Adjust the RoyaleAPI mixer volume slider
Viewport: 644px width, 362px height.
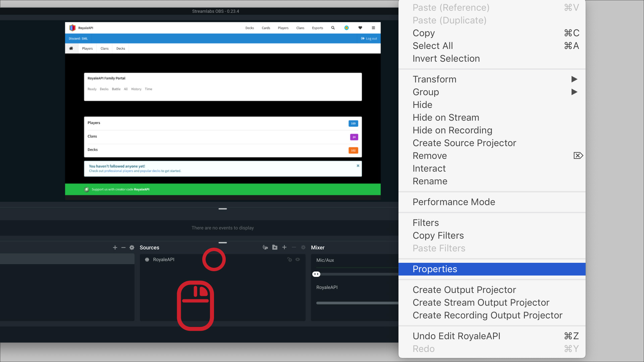357,303
